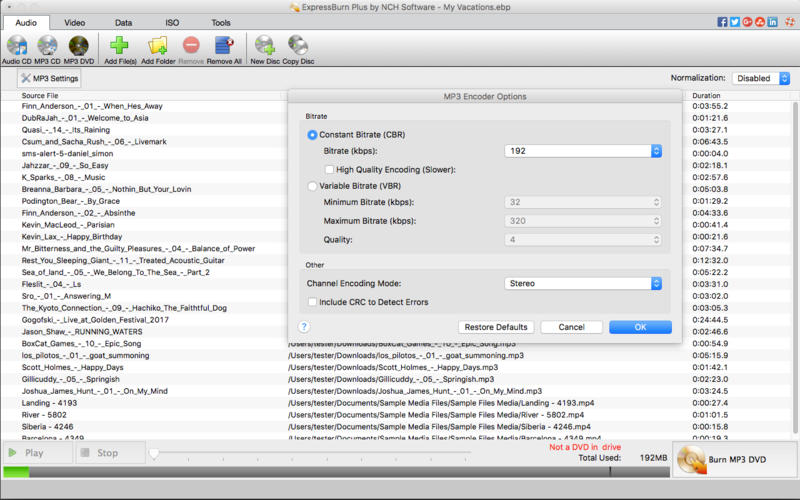Open the Normalization Disabled dropdown
The image size is (800, 500).
click(x=761, y=78)
